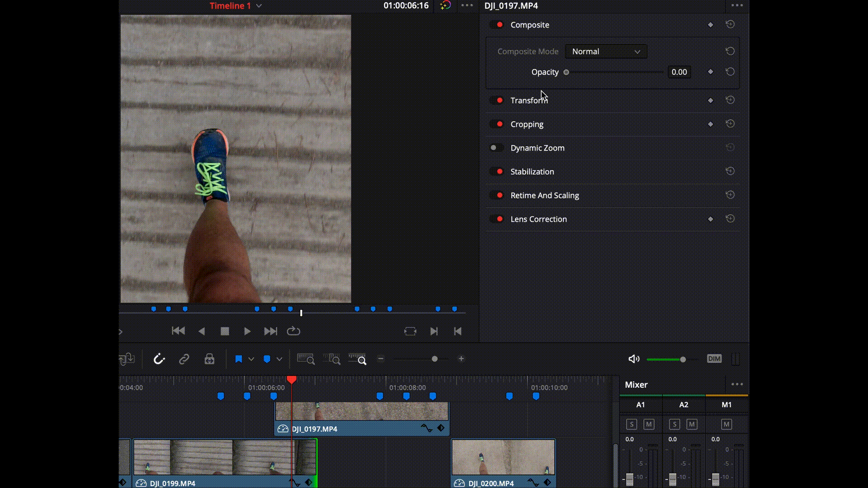The image size is (868, 488).
Task: Expand the Transform section label
Action: coord(529,100)
